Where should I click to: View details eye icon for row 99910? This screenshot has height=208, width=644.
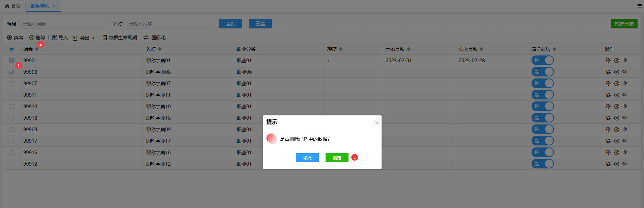click(625, 106)
